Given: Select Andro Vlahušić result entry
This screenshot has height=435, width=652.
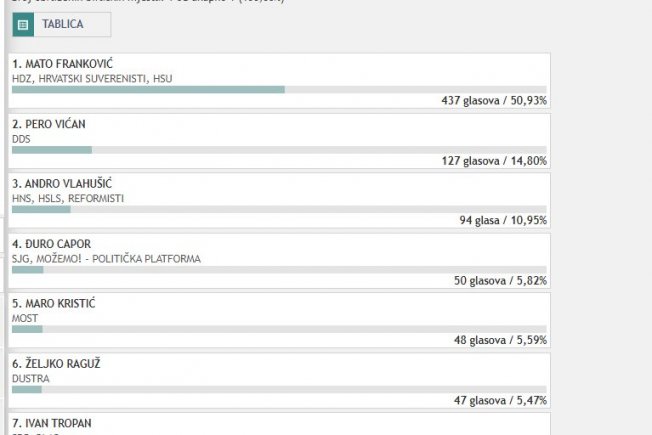Looking at the screenshot, I should (x=279, y=200).
